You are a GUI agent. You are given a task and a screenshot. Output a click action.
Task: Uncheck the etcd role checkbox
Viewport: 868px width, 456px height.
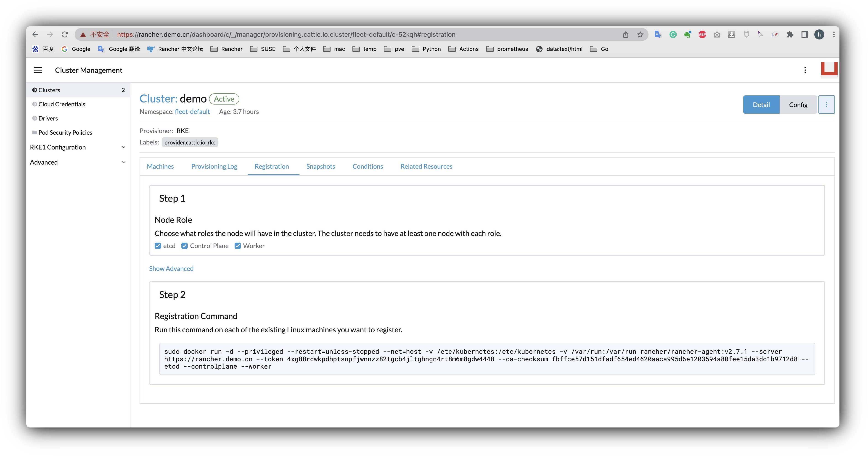point(158,246)
